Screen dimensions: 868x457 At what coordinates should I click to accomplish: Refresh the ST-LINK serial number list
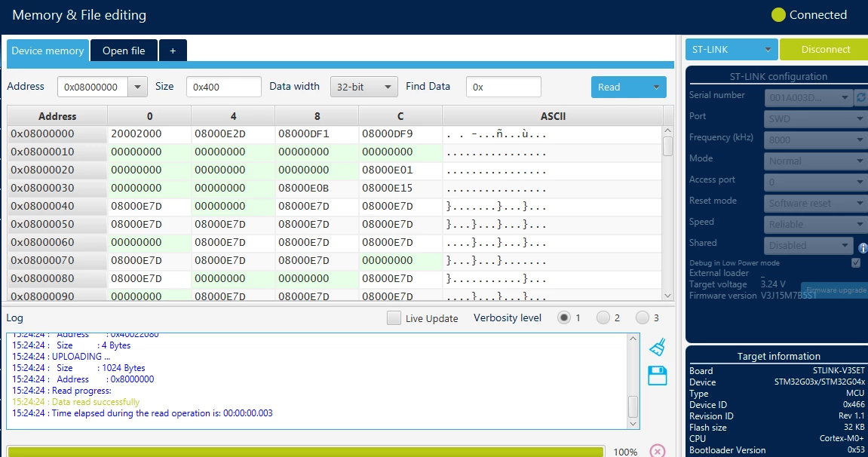861,97
